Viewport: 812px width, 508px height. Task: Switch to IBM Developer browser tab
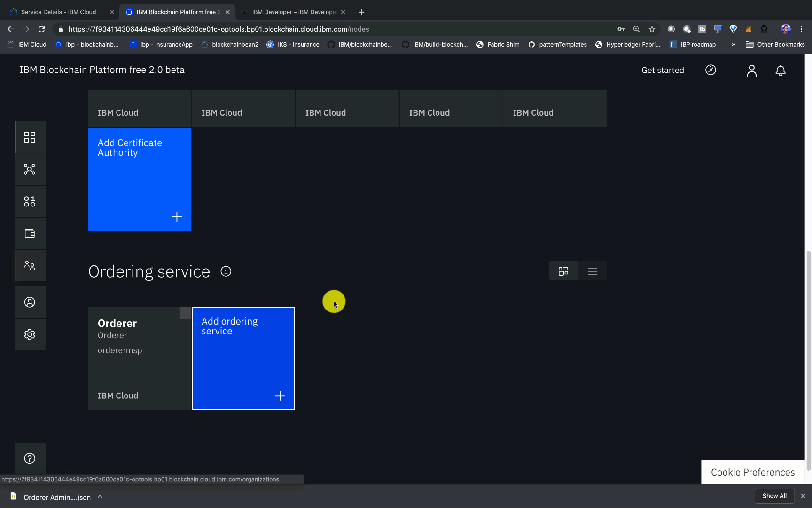(x=294, y=12)
